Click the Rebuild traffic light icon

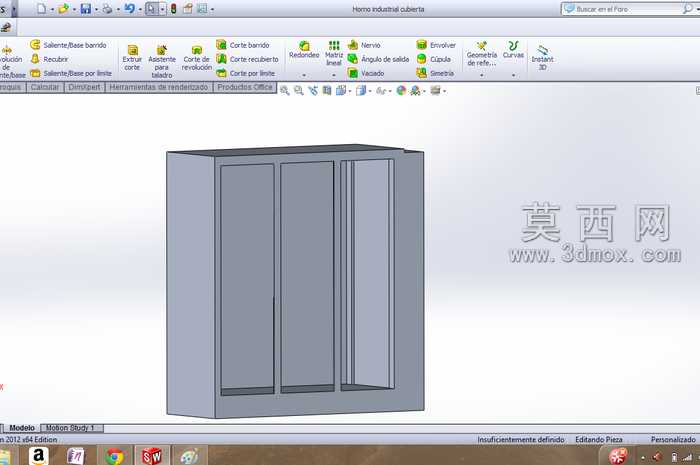[x=173, y=8]
